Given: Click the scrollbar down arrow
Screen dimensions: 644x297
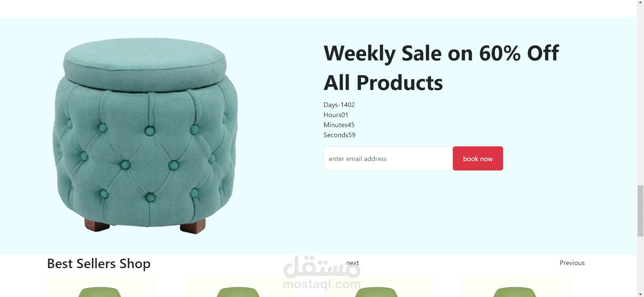Looking at the screenshot, I should pyautogui.click(x=640, y=294).
